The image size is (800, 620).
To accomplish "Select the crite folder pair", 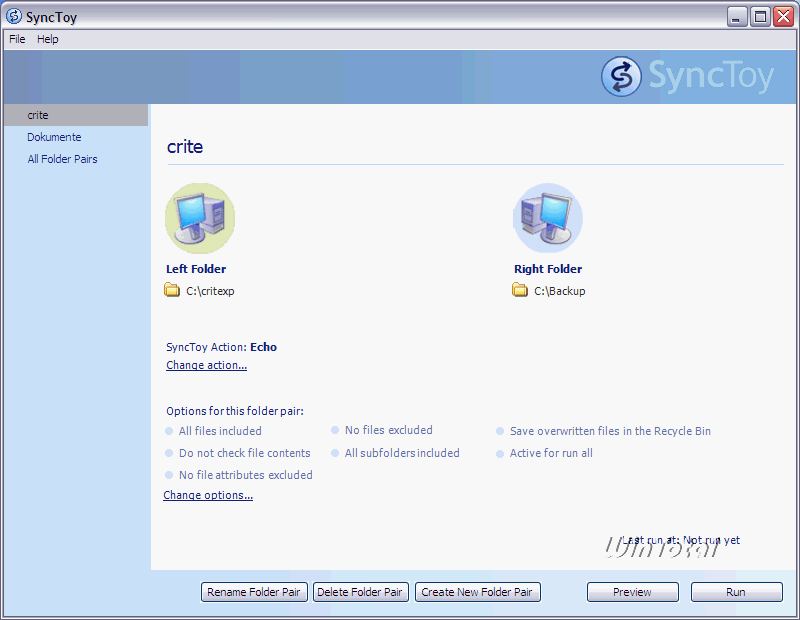I will pos(76,115).
